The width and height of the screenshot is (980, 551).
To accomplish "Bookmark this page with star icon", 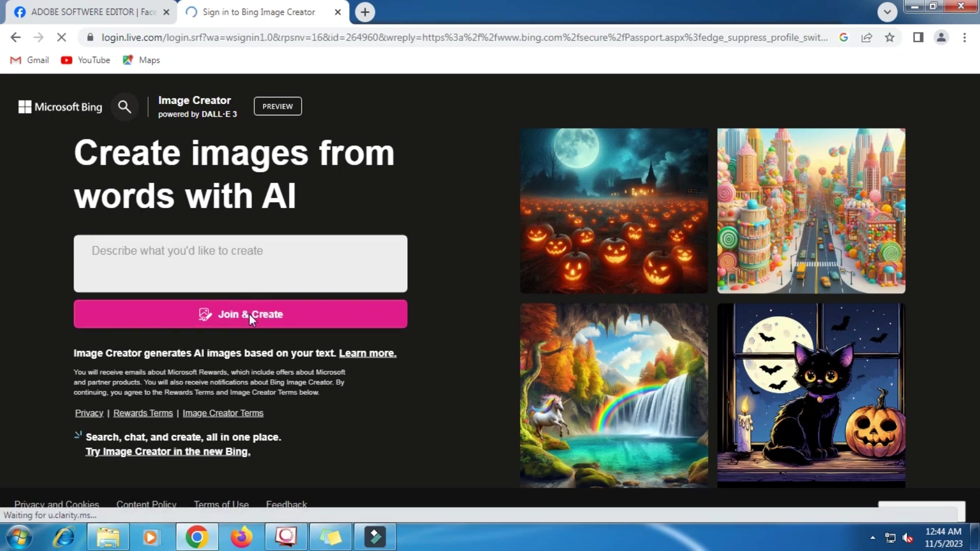I will tap(890, 37).
